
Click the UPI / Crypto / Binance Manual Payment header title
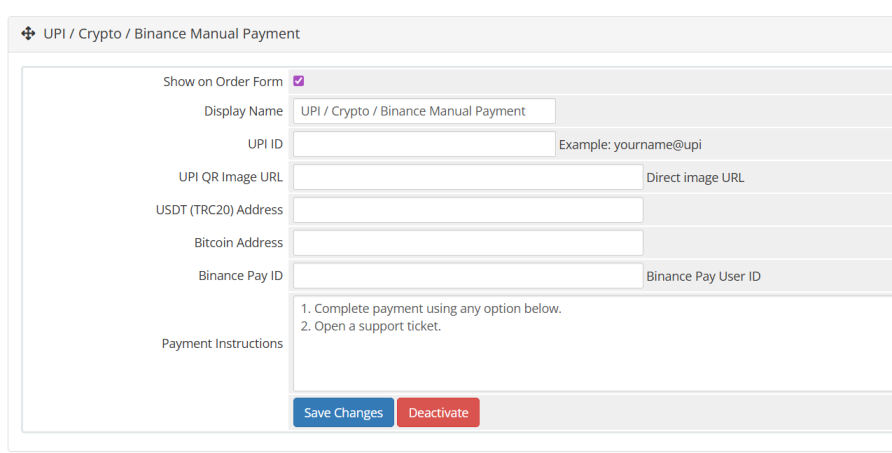(x=171, y=34)
